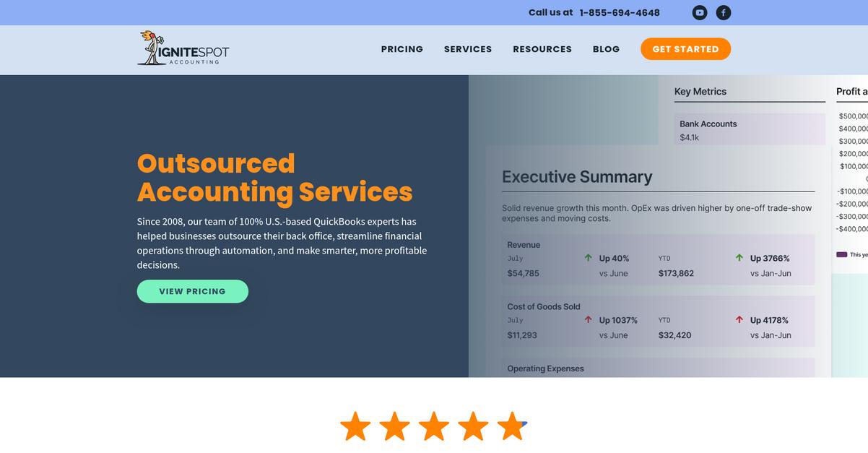Call the phone number 1-855-694-4648

pos(620,12)
